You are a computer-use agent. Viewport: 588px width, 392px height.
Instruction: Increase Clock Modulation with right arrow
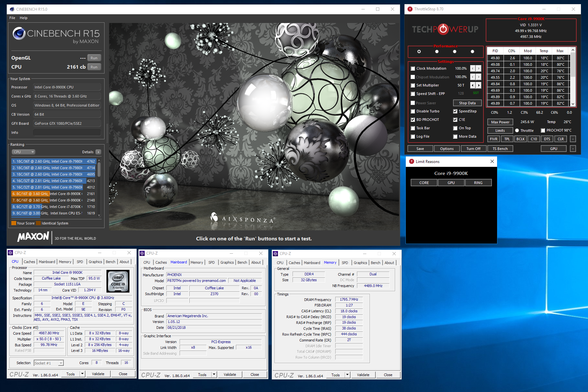coord(479,68)
